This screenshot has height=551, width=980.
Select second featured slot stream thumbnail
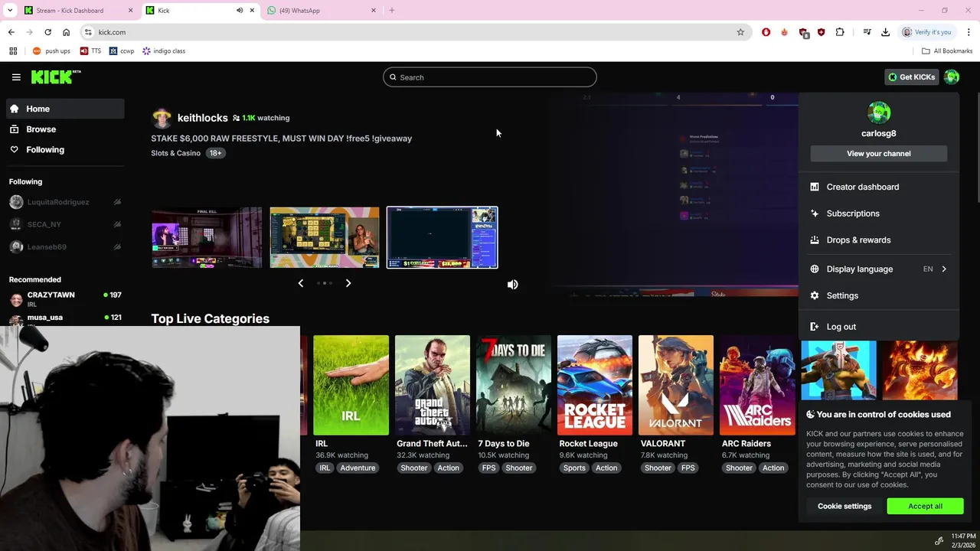point(325,237)
